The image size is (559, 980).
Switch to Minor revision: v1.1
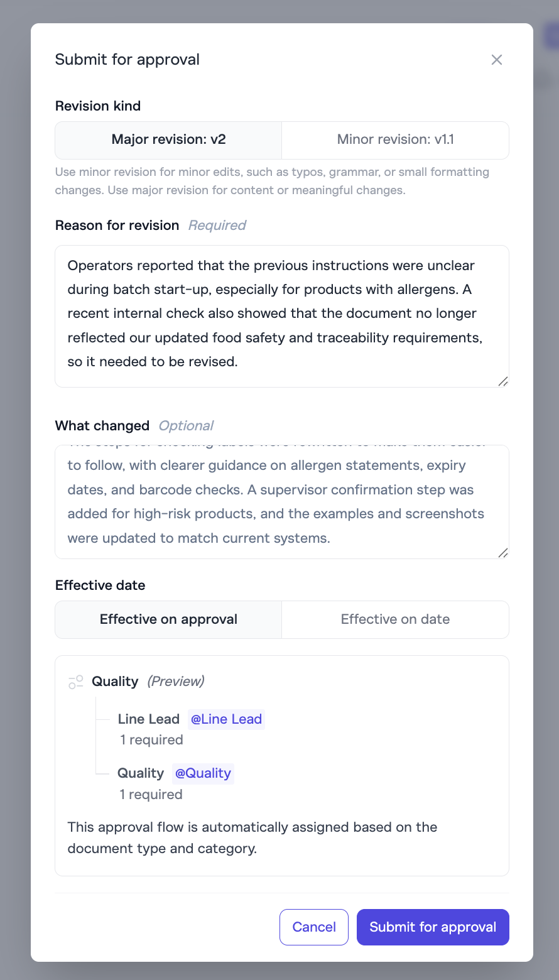pos(395,139)
